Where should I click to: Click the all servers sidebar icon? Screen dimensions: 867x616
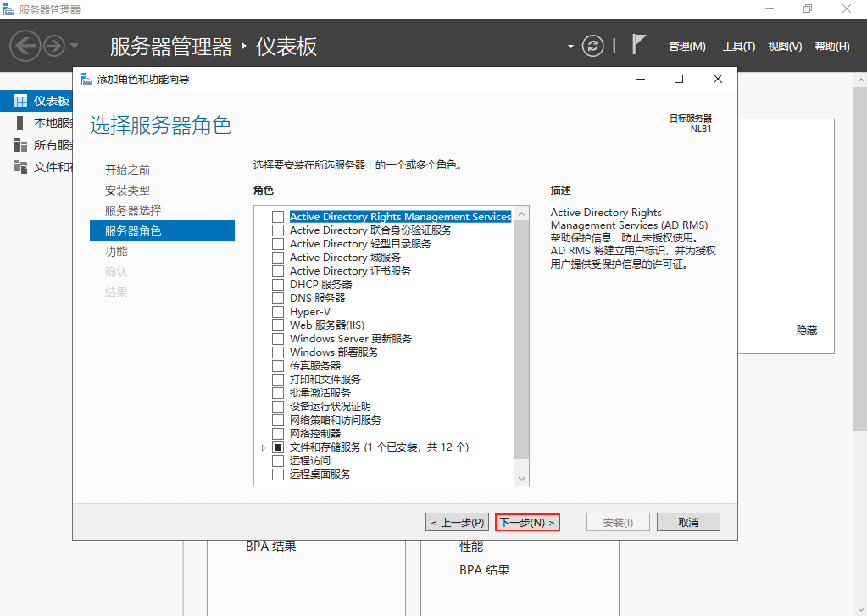coord(19,145)
